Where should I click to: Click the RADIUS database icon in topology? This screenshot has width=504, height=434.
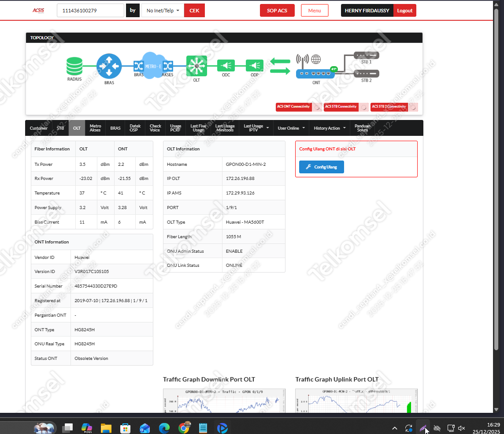(74, 66)
